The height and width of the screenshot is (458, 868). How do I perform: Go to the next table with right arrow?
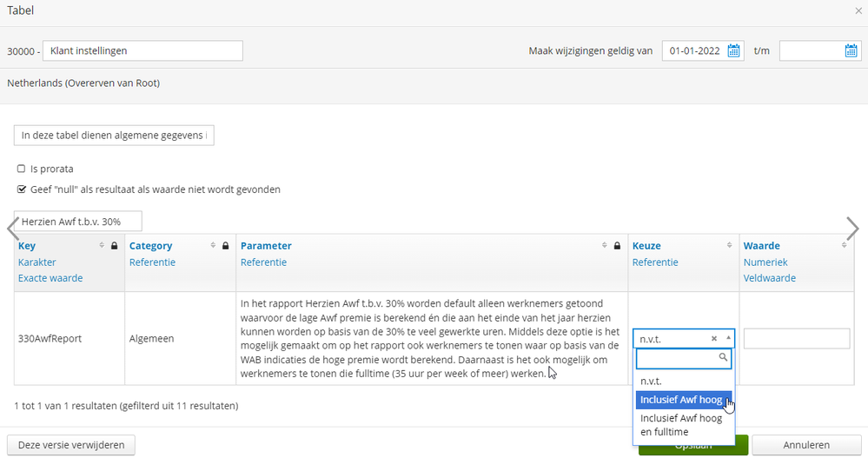pyautogui.click(x=852, y=228)
